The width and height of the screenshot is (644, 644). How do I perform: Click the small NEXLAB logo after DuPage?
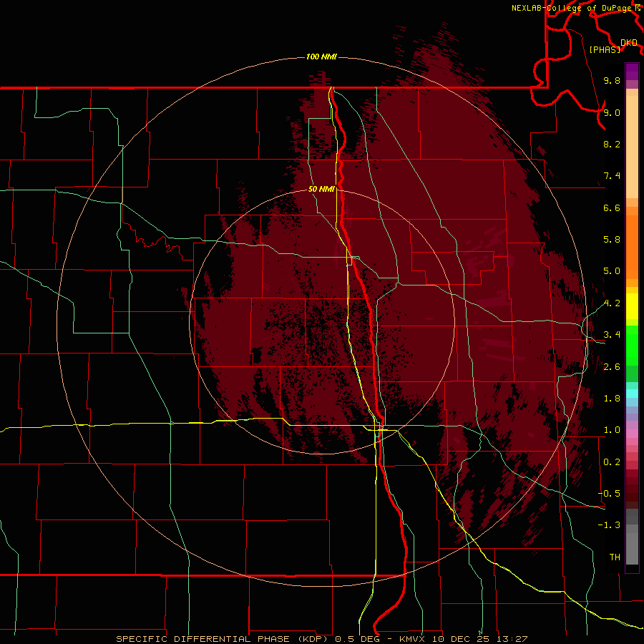click(x=638, y=7)
